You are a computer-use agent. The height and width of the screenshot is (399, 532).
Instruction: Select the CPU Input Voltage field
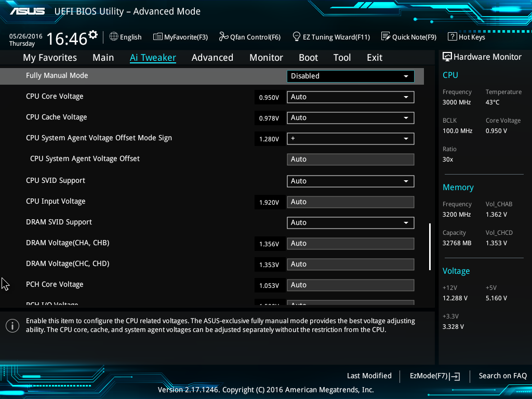351,202
